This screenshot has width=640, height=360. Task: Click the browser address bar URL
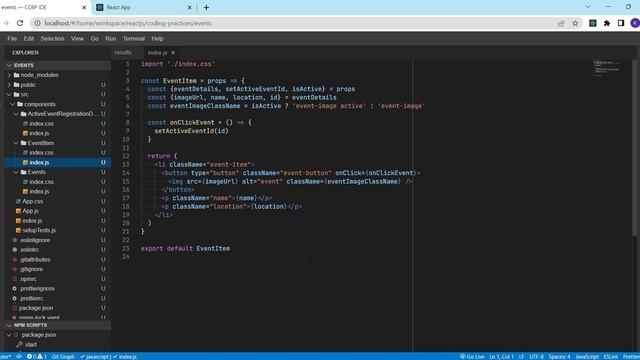(128, 23)
